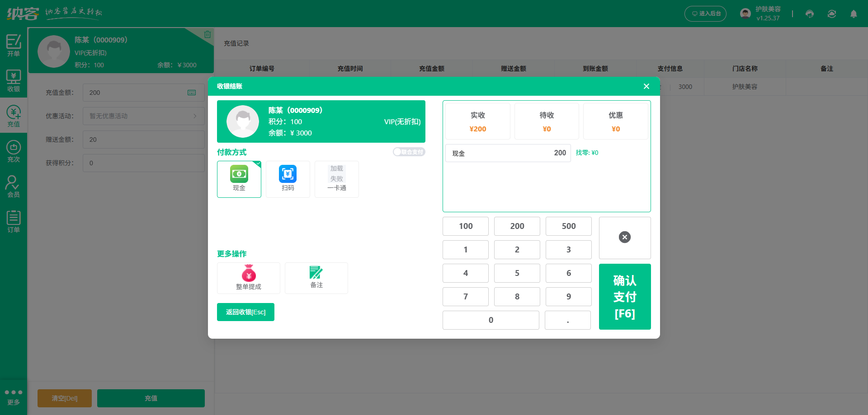The image size is (868, 415).
Task: Click the 现金 amount input field
Action: pyautogui.click(x=508, y=153)
